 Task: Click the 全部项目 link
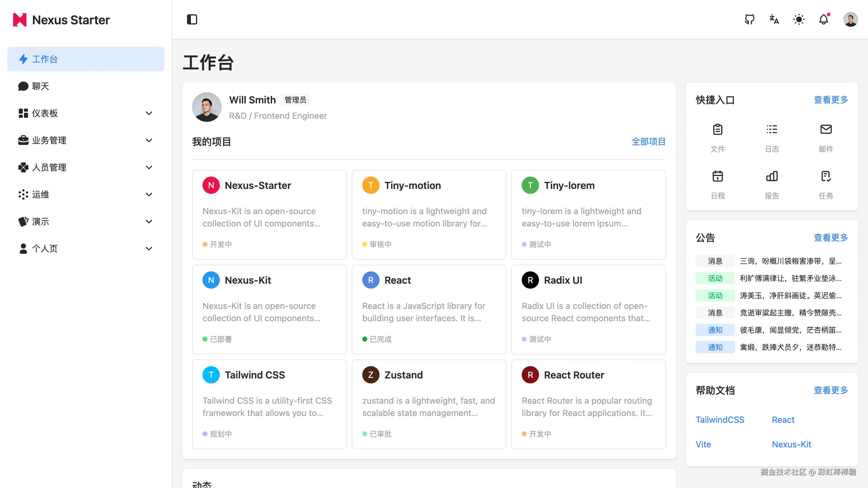pos(648,142)
